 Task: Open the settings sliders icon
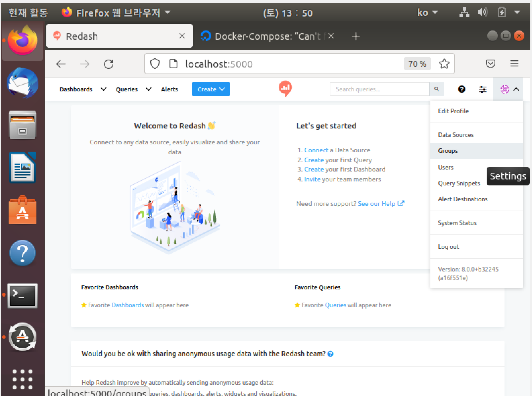(x=483, y=89)
